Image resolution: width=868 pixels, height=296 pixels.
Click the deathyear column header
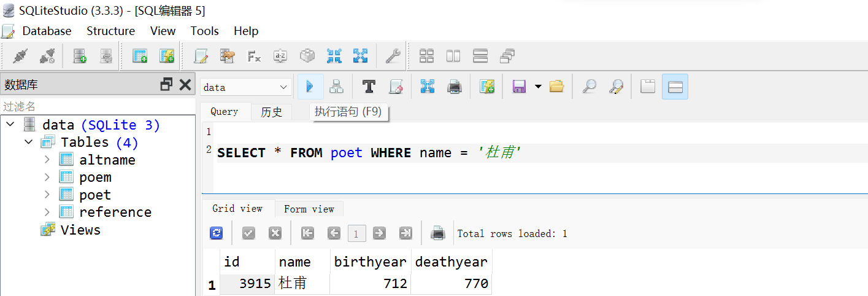tap(451, 262)
